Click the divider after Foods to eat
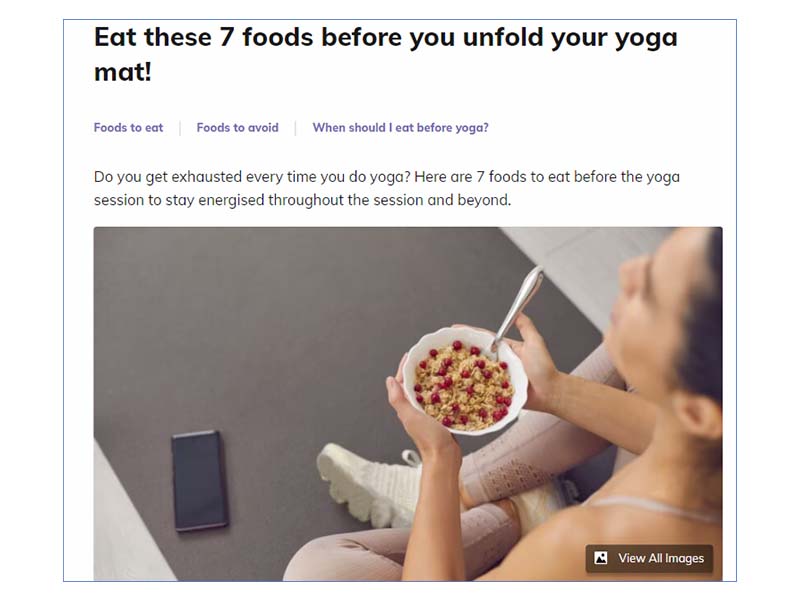Viewport: 800px width, 600px height. tap(180, 128)
